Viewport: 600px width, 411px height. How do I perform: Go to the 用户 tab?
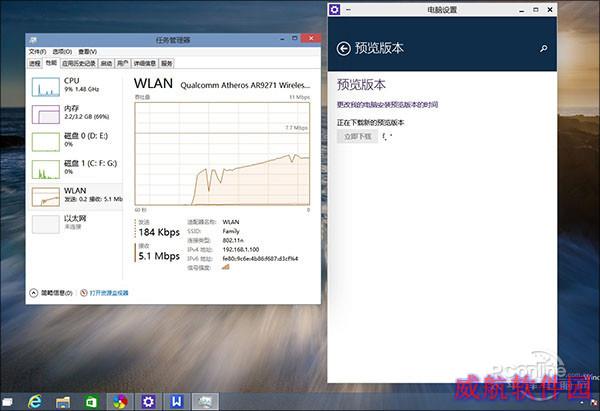122,64
